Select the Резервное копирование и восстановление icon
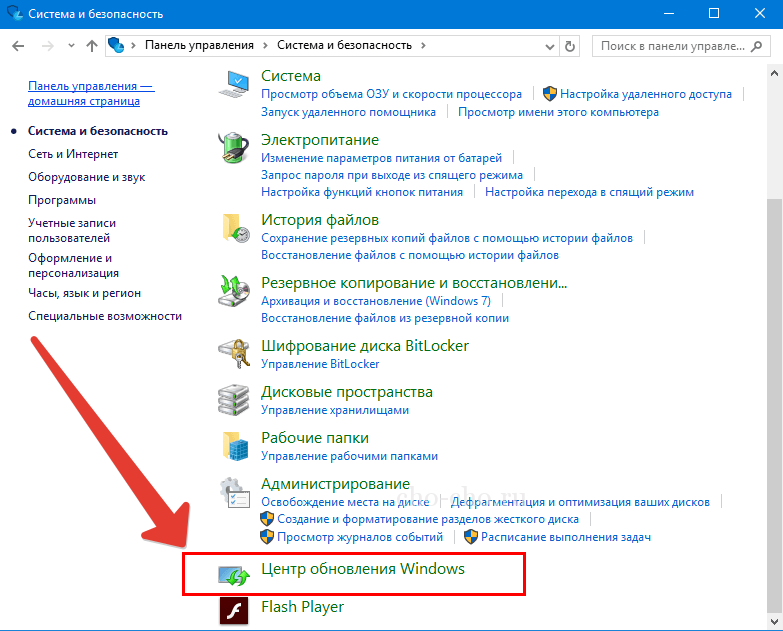Viewport: 783px width, 631px height. coord(233,291)
